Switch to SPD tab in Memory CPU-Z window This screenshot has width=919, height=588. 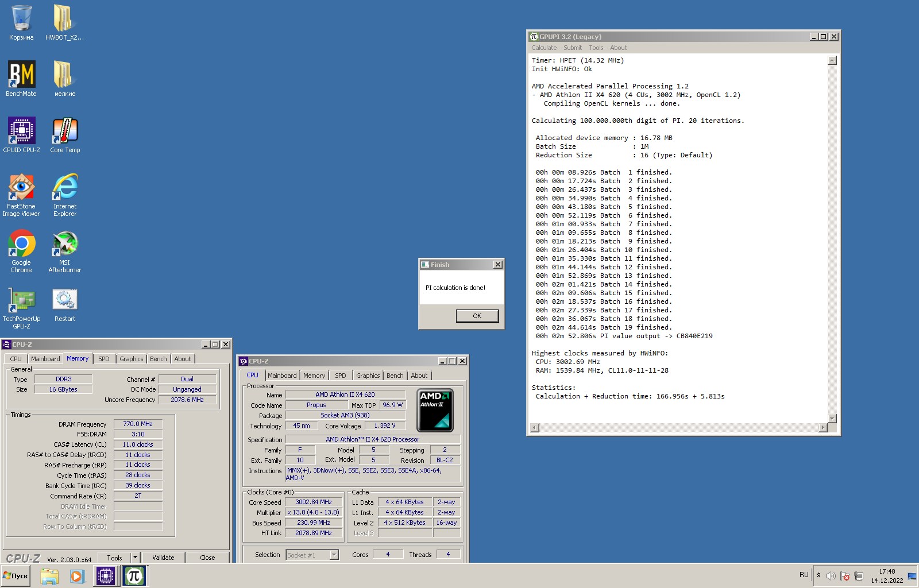pyautogui.click(x=104, y=359)
